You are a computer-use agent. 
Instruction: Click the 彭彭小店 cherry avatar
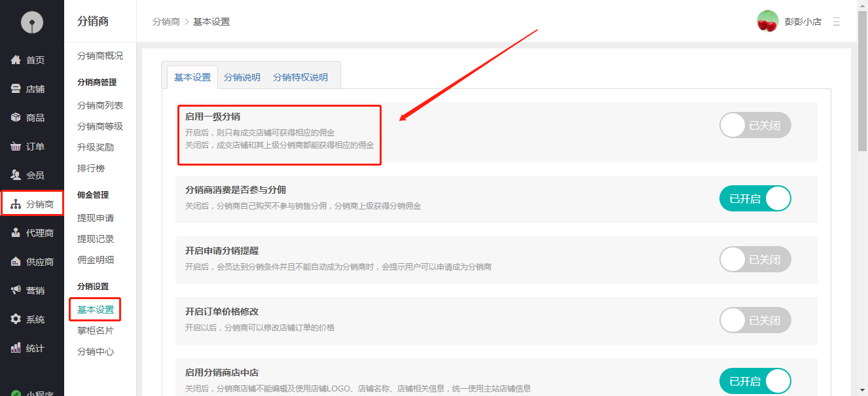click(767, 21)
